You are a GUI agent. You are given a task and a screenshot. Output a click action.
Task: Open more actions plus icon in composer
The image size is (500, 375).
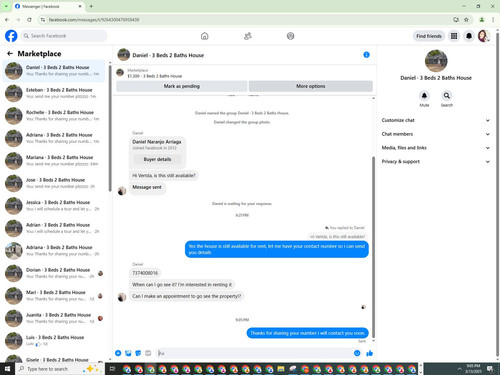[x=118, y=353]
